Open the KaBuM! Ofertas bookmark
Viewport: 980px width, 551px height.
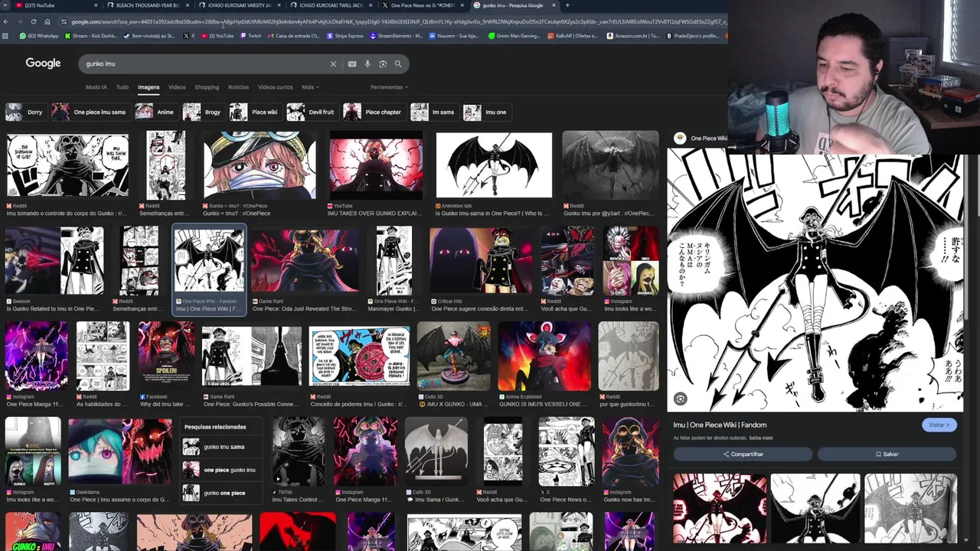(x=574, y=36)
